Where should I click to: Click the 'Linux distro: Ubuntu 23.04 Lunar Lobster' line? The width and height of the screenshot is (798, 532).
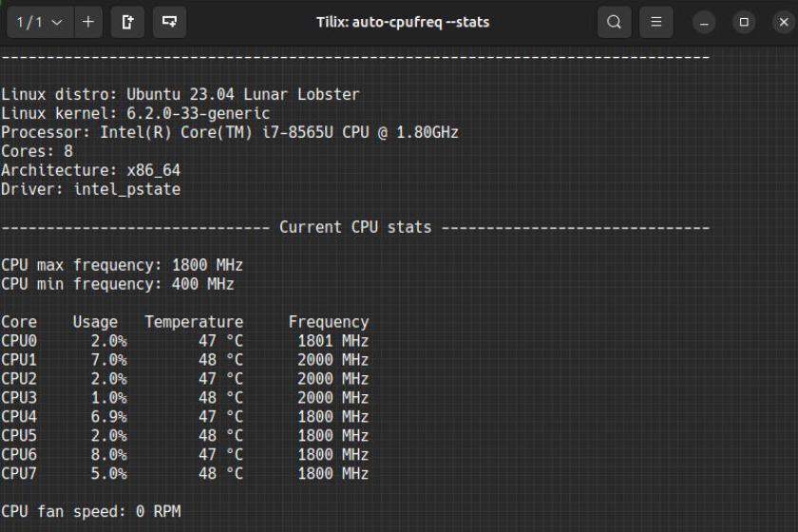coord(180,95)
